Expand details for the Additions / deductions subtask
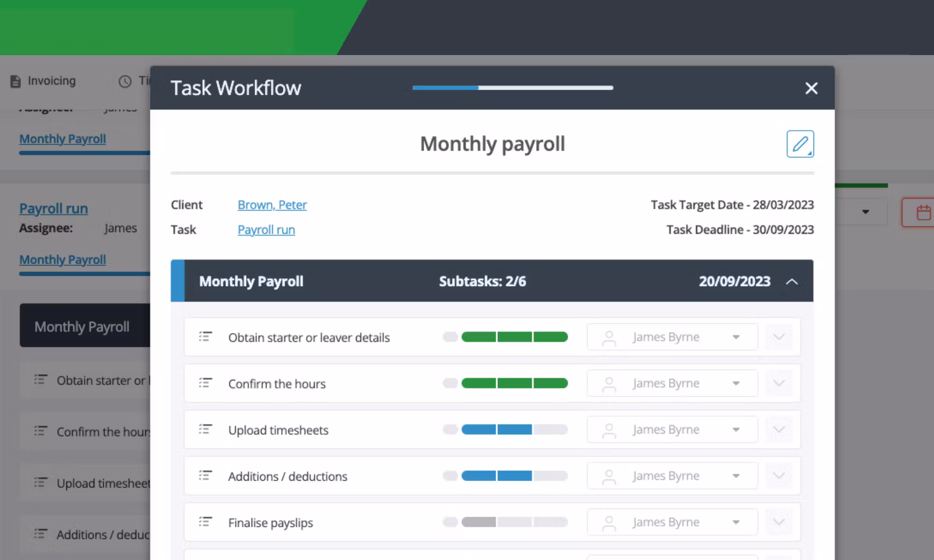934x560 pixels. (x=778, y=476)
